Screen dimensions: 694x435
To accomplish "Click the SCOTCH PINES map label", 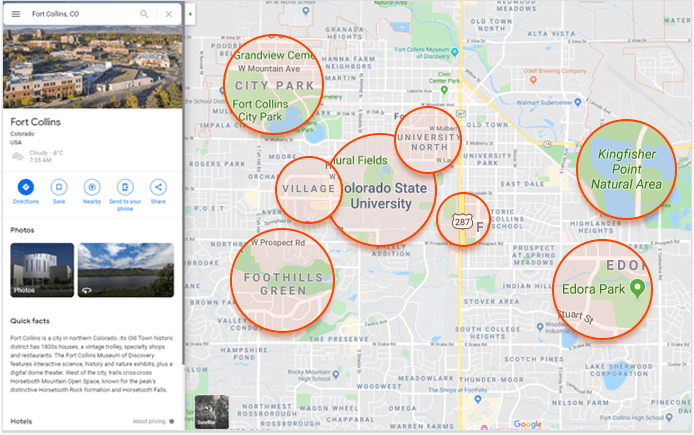I will 534,359.
